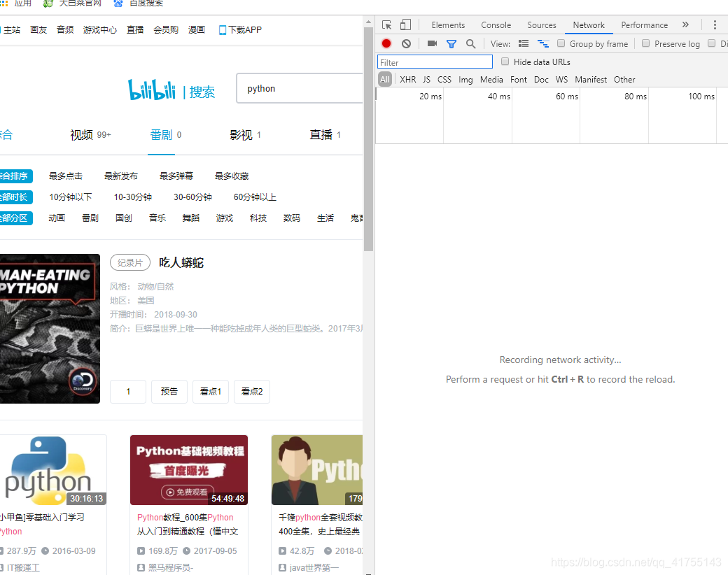The width and height of the screenshot is (728, 575).
Task: Enable Preserve log checkbox
Action: [645, 43]
